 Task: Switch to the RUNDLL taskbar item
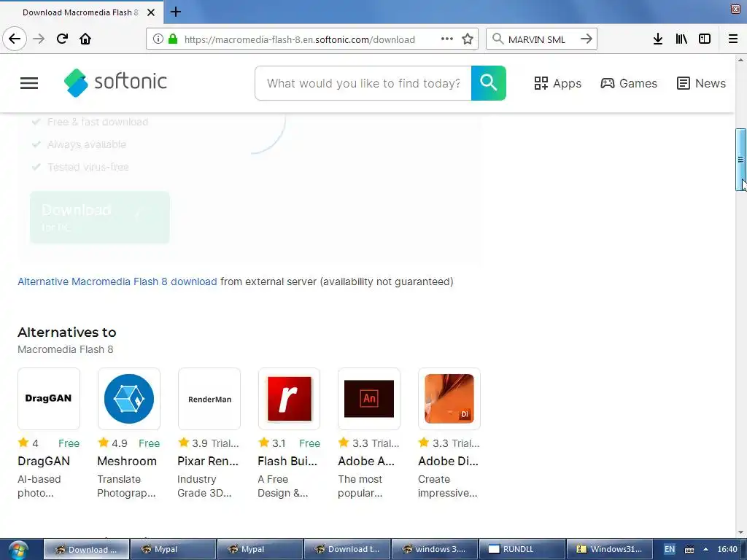coord(522,549)
